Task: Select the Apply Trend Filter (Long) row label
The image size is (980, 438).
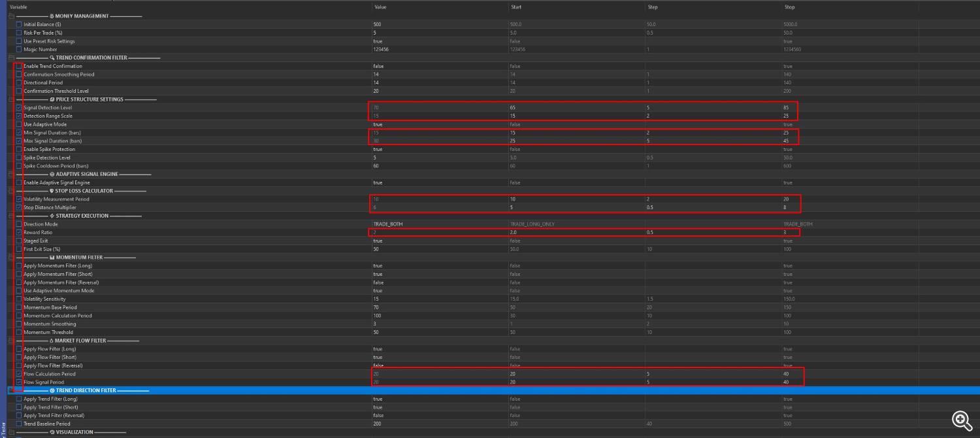Action: pyautogui.click(x=50, y=399)
